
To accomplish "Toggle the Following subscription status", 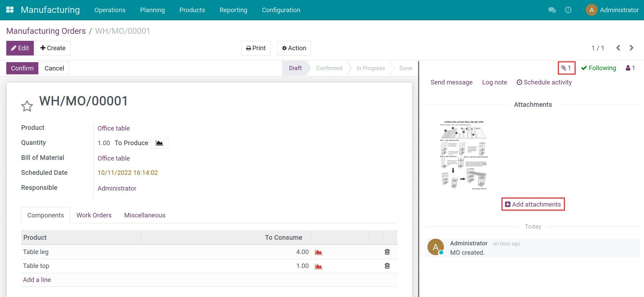I will pos(599,68).
